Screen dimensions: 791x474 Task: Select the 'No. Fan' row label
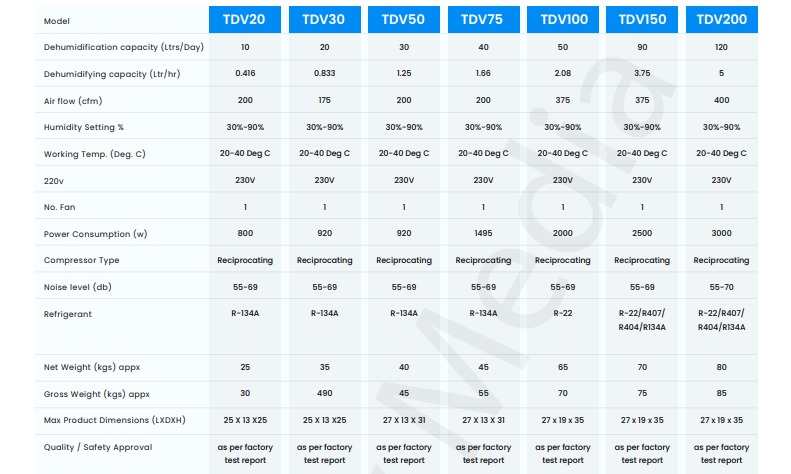pos(60,207)
